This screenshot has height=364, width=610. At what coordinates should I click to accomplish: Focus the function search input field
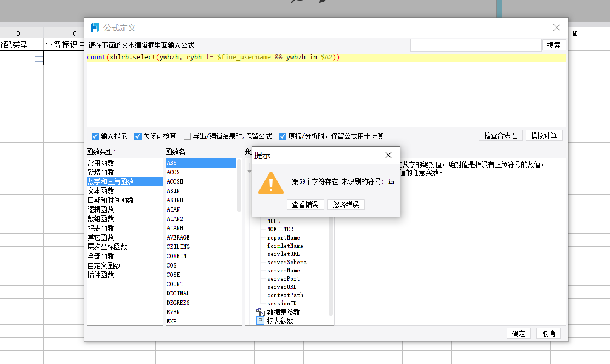[x=476, y=45]
